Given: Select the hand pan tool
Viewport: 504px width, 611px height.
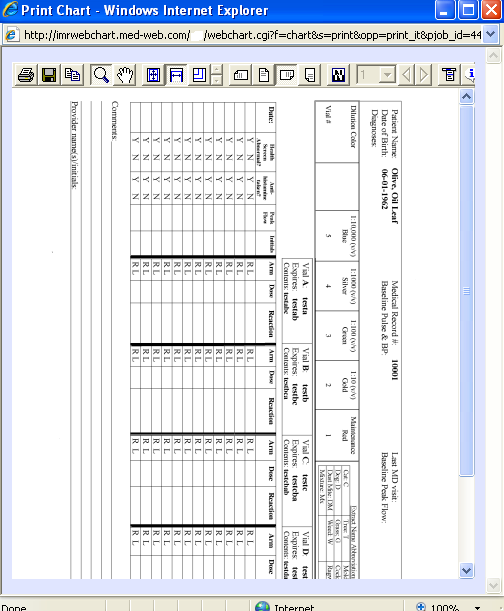Looking at the screenshot, I should (x=125, y=74).
